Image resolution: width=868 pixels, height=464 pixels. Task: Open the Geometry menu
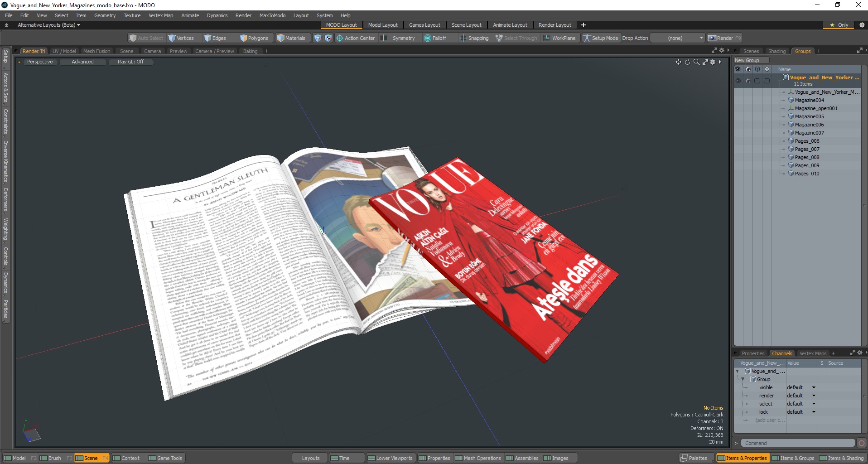coord(105,15)
